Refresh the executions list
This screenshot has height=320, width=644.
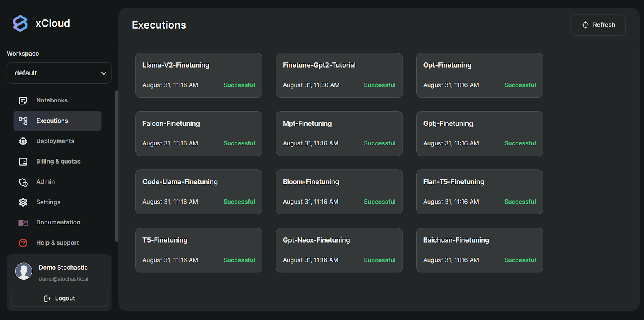pos(598,25)
